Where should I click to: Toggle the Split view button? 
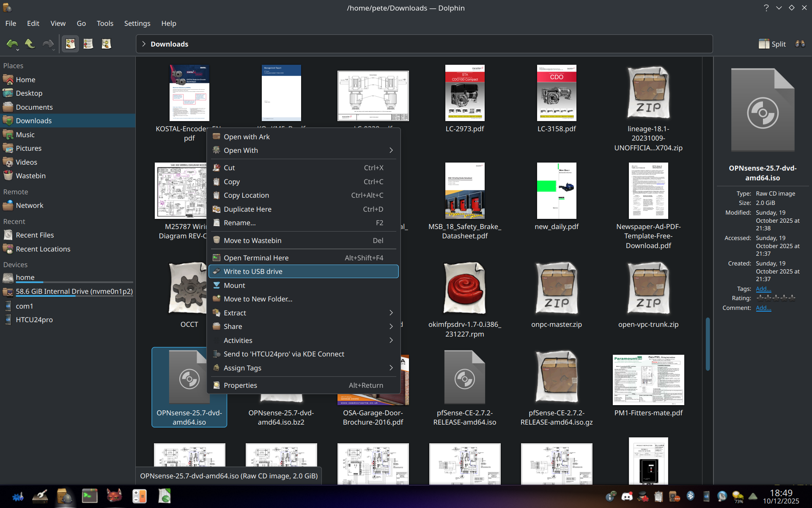tap(772, 44)
